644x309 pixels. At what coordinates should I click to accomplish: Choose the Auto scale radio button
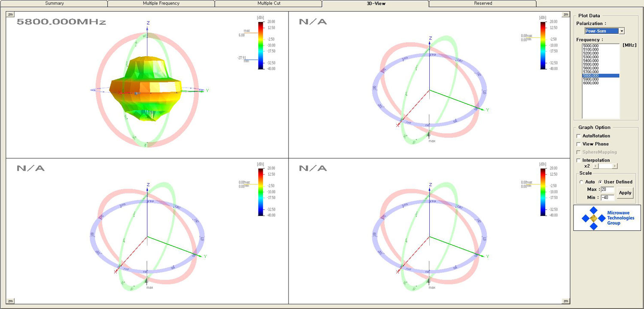(x=581, y=182)
